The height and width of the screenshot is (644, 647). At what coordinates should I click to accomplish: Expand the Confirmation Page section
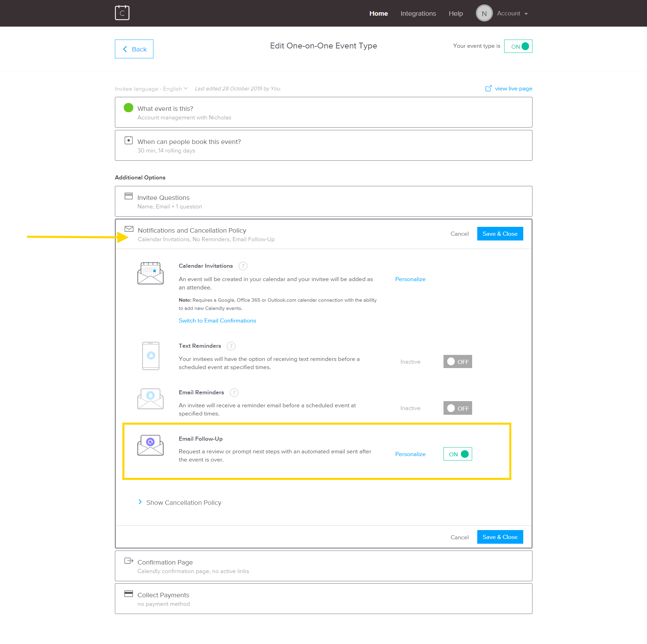click(323, 566)
